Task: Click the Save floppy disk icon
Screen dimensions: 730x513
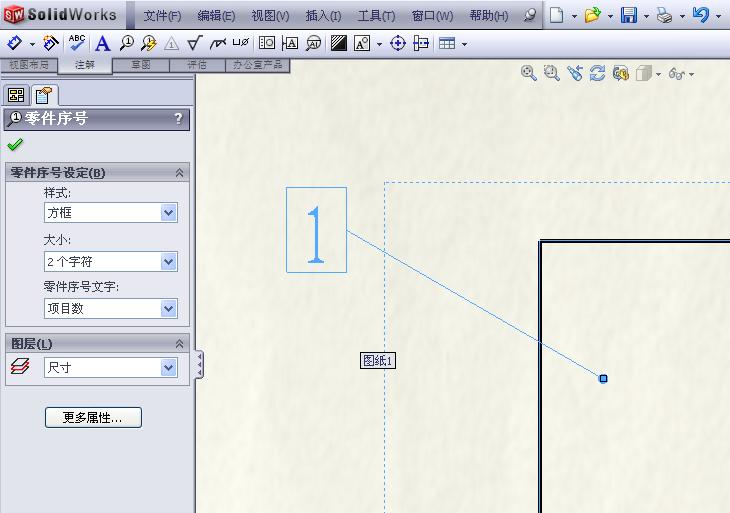Action: pyautogui.click(x=629, y=15)
